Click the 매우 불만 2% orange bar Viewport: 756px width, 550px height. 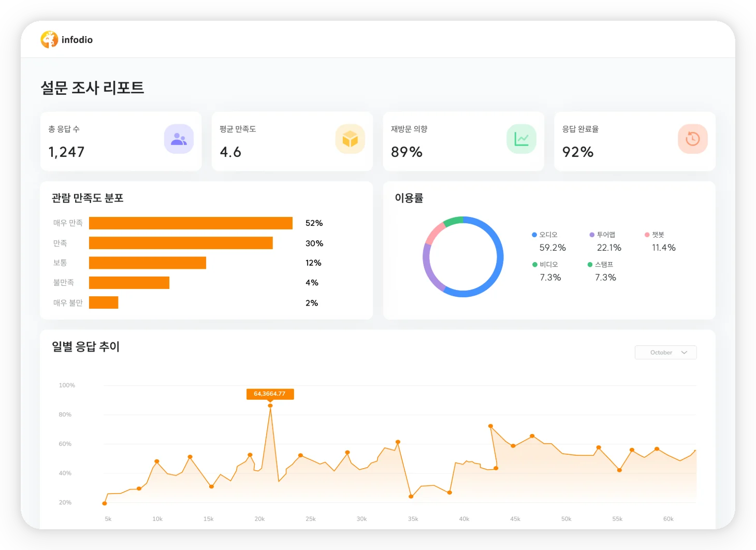pos(104,302)
